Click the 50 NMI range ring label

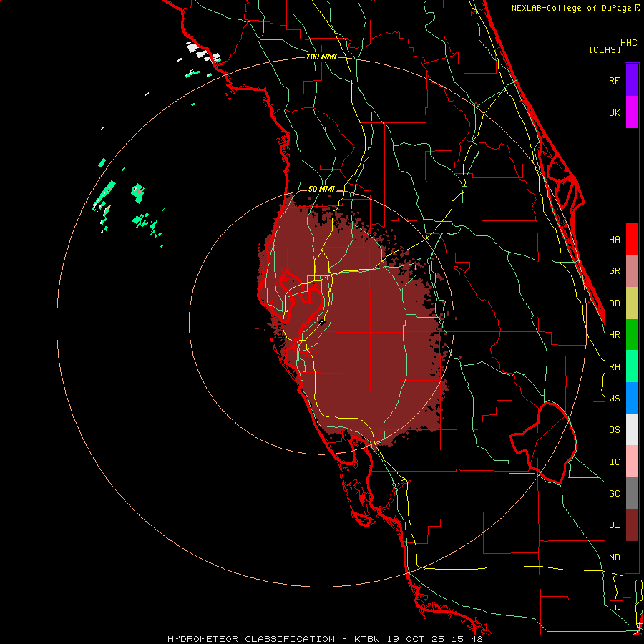[321, 189]
